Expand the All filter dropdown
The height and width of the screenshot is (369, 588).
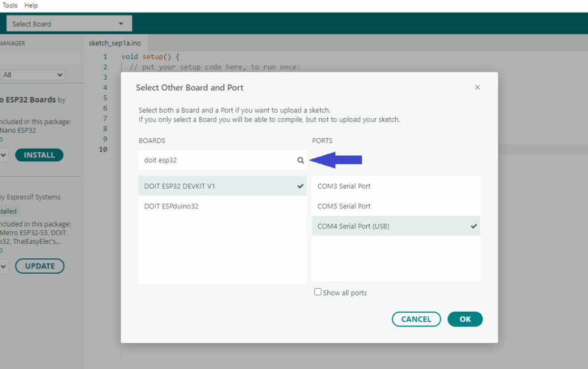click(x=33, y=75)
